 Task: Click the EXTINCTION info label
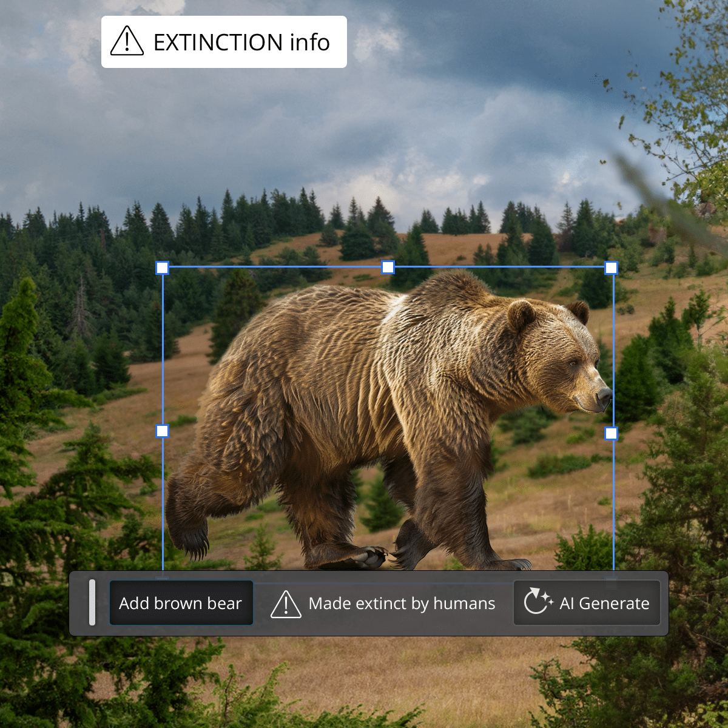[x=241, y=42]
